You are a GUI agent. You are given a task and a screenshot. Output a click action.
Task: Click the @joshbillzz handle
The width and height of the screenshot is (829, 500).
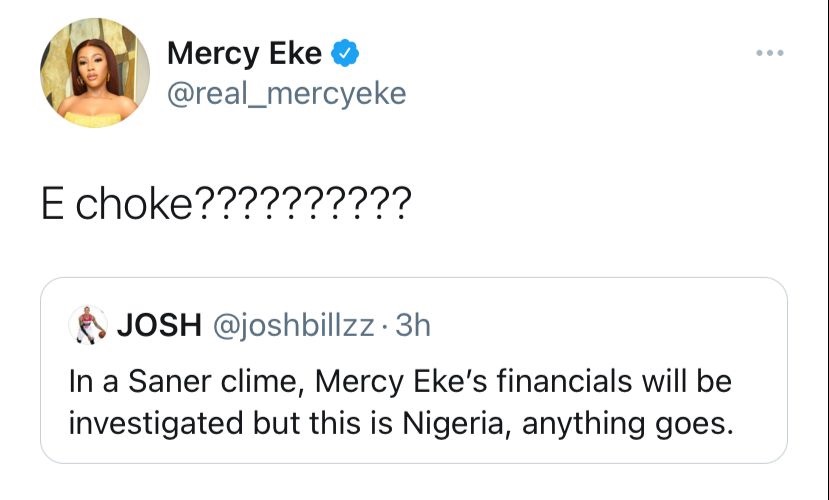(x=290, y=325)
